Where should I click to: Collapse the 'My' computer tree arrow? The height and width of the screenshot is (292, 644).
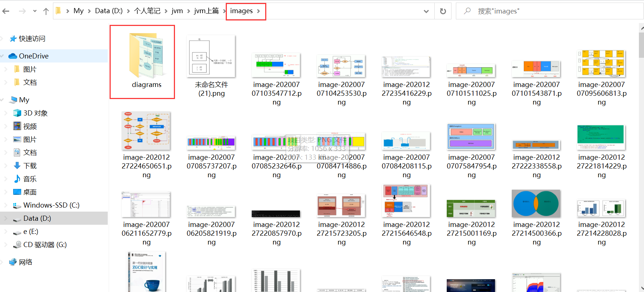(2, 100)
